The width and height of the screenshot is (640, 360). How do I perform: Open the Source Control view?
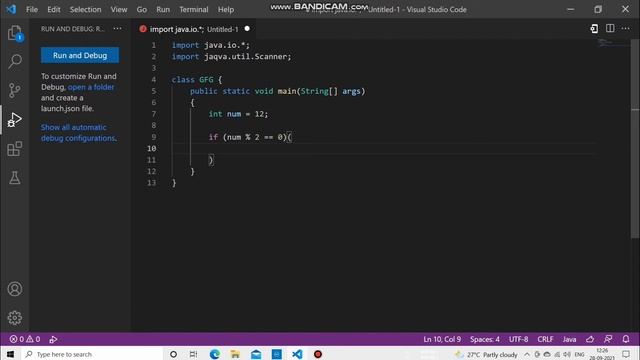(15, 90)
